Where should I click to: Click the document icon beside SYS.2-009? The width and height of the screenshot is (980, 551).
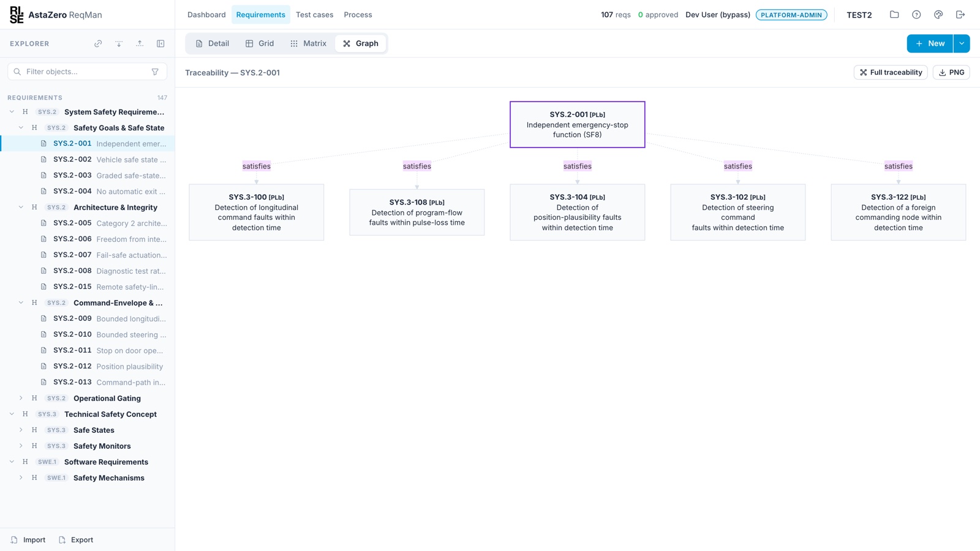click(x=43, y=318)
